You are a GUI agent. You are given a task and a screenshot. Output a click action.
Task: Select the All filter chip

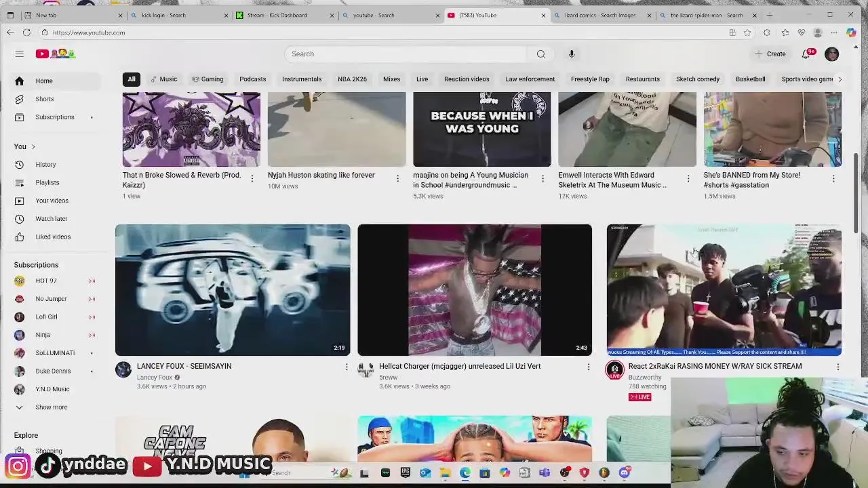click(x=132, y=79)
